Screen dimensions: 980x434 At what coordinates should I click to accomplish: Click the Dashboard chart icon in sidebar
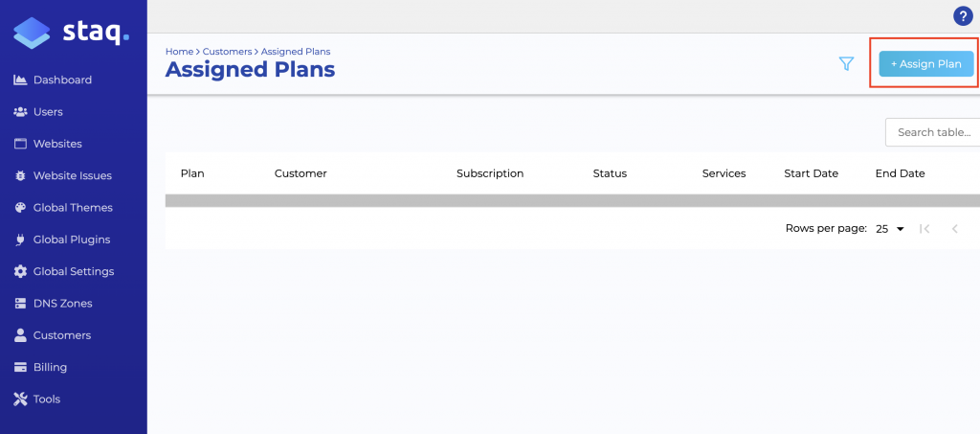pyautogui.click(x=20, y=80)
